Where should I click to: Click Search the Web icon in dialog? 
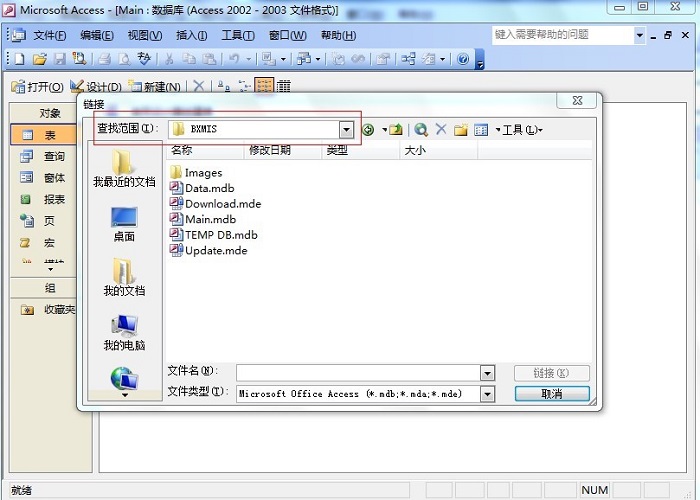[421, 130]
